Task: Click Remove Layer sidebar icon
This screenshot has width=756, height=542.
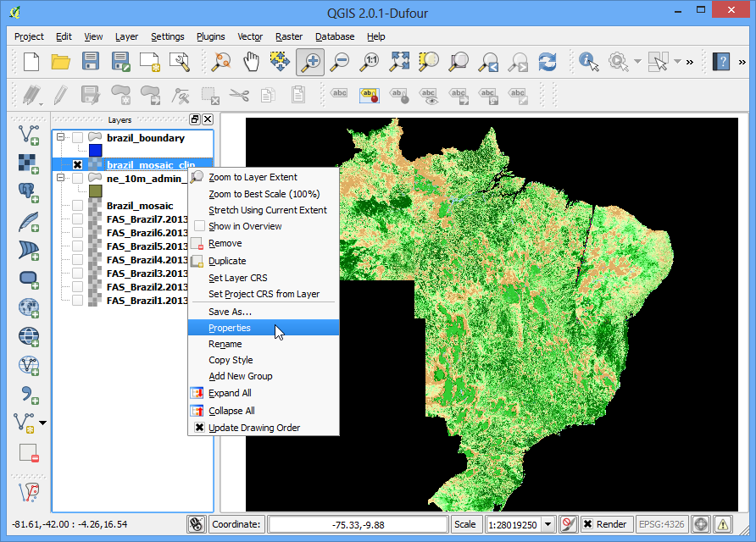Action: pos(29,453)
